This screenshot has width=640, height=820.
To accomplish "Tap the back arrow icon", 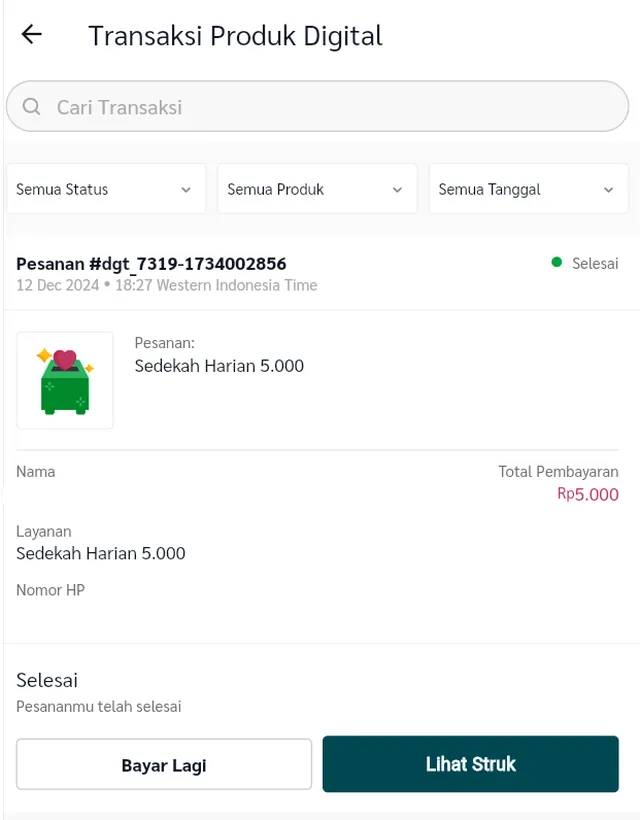I will (32, 35).
